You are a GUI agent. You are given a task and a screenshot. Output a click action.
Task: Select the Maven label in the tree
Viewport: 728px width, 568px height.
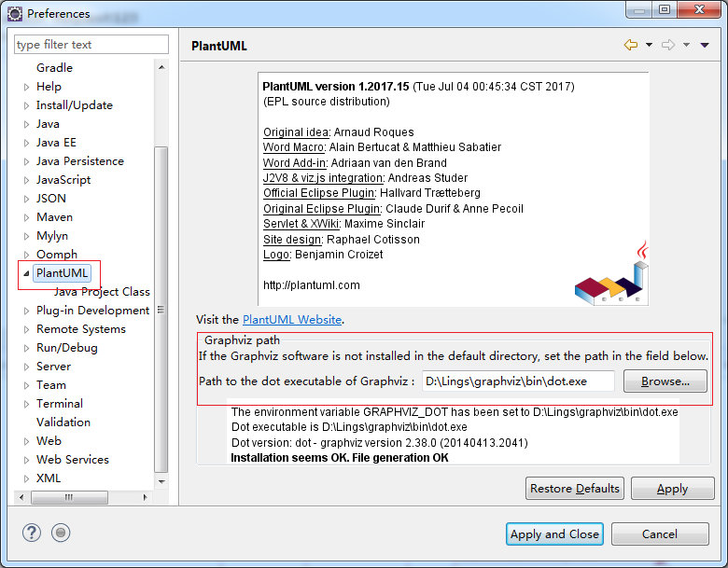[54, 217]
